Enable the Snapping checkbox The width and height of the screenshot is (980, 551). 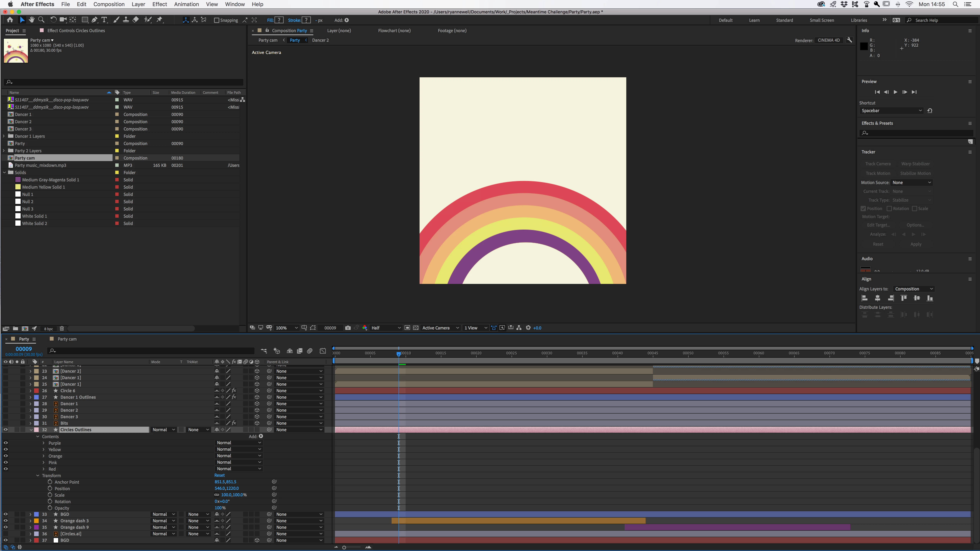(216, 20)
